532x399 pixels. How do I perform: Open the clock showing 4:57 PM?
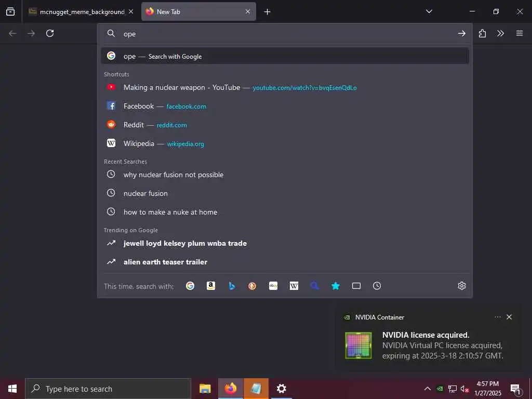(x=487, y=389)
